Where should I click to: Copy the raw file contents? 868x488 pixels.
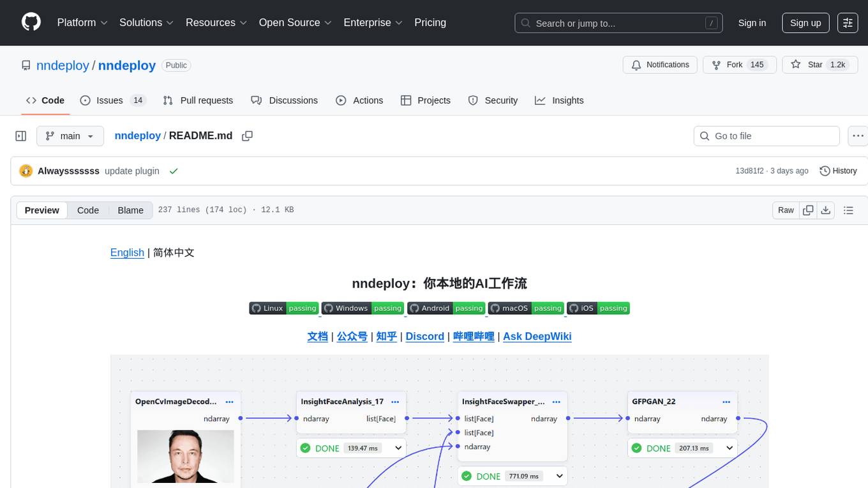[x=808, y=210]
